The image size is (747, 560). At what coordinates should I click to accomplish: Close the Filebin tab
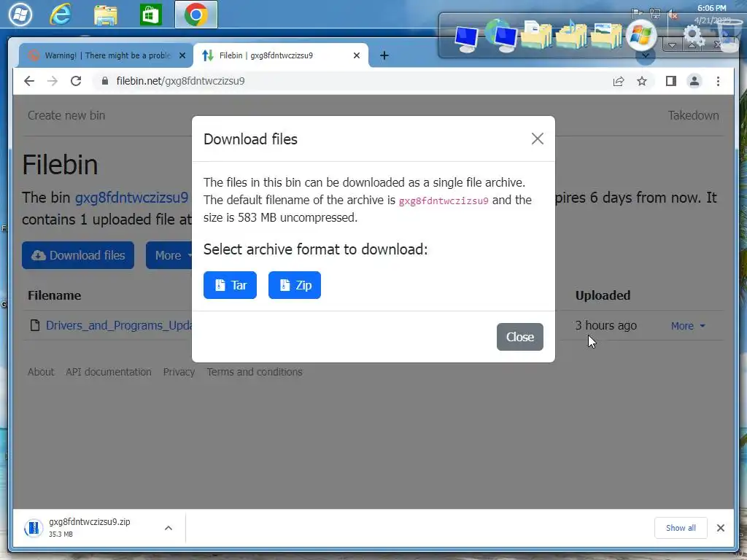pyautogui.click(x=356, y=55)
